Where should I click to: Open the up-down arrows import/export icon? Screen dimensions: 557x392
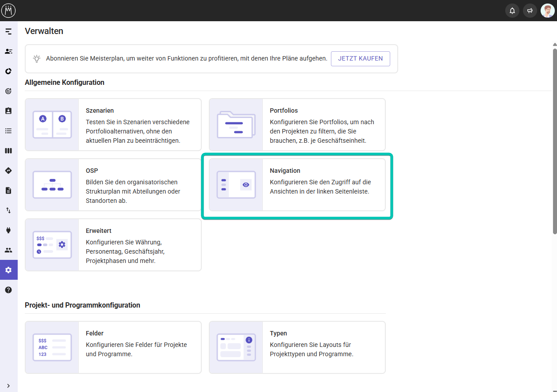(x=8, y=210)
